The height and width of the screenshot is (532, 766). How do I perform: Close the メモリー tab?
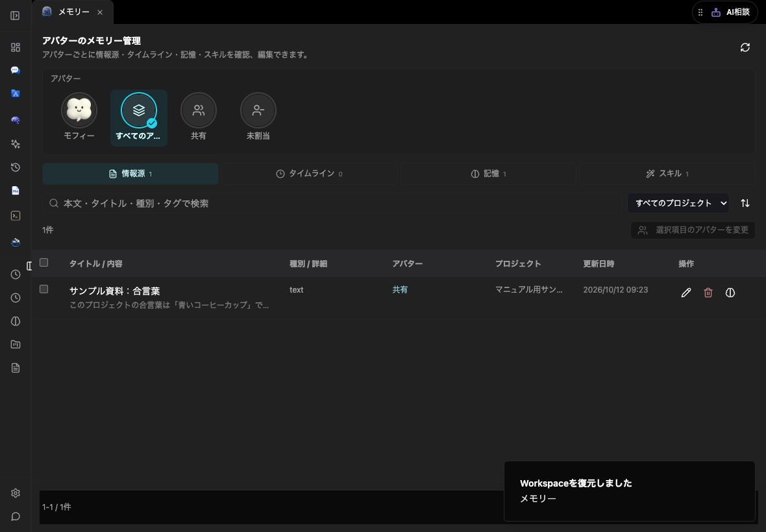[x=100, y=12]
